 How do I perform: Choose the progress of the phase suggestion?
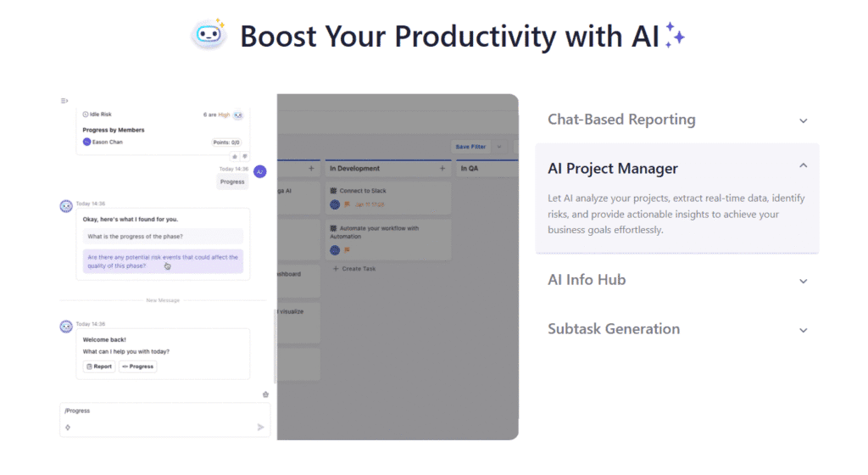pos(163,237)
